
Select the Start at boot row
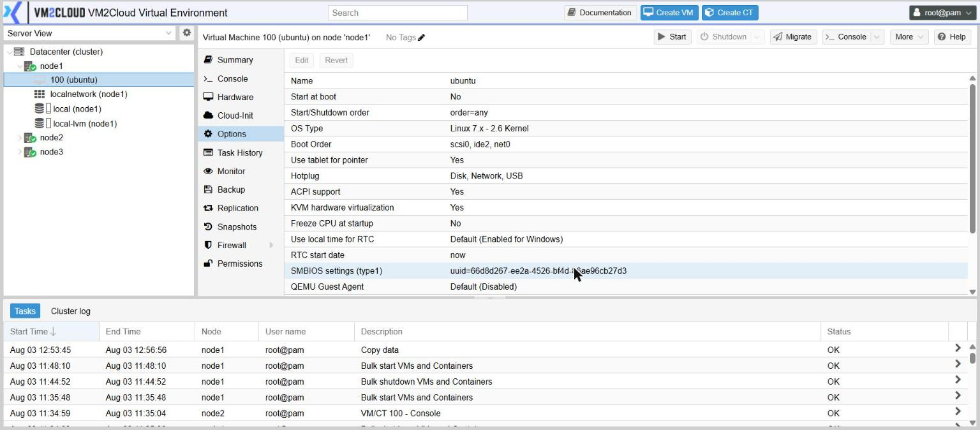click(x=626, y=97)
